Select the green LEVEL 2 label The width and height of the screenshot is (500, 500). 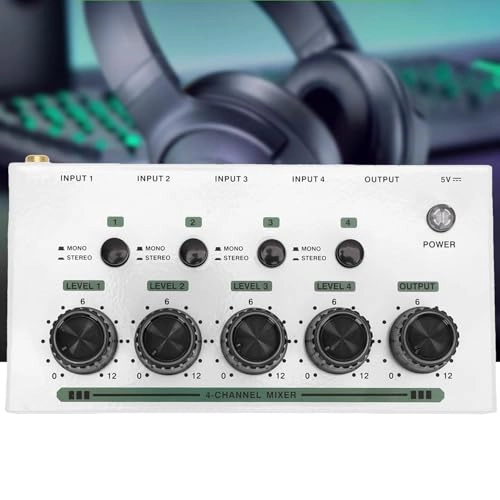(168, 286)
